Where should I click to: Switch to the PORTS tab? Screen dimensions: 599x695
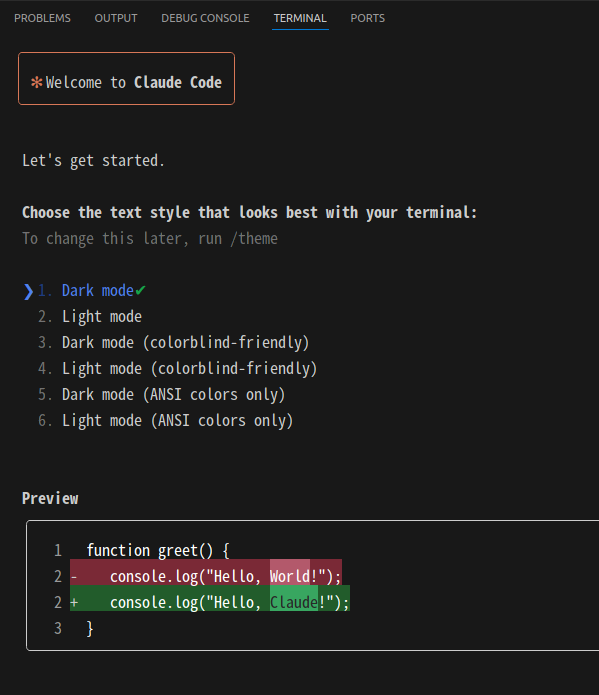(x=368, y=18)
